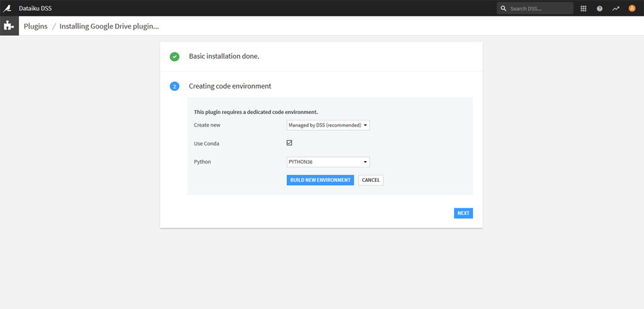Click the Basic installation done text
Viewport: 644px width, 309px height.
[225, 56]
